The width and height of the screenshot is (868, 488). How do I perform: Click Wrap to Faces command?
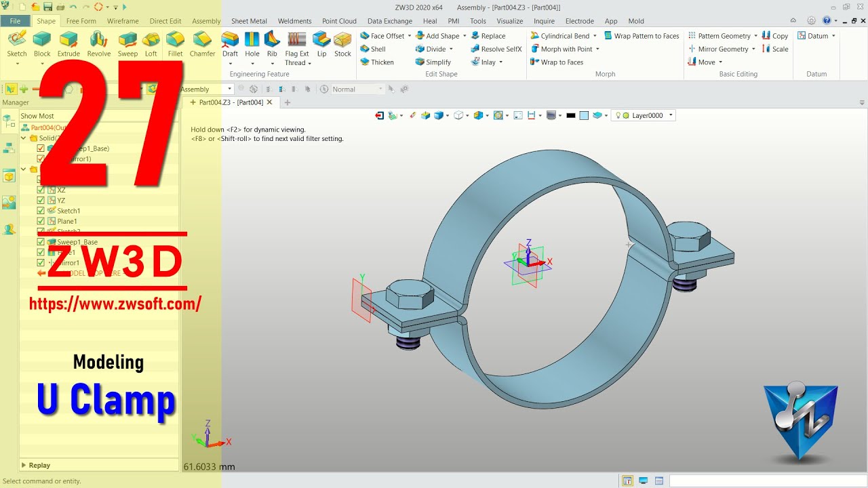pyautogui.click(x=557, y=62)
